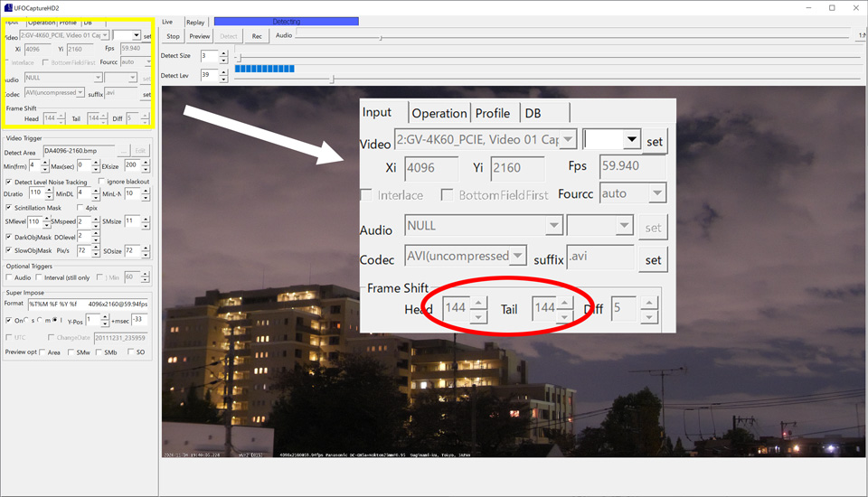Click the Audio level slider track
This screenshot has height=497, width=868.
point(542,36)
